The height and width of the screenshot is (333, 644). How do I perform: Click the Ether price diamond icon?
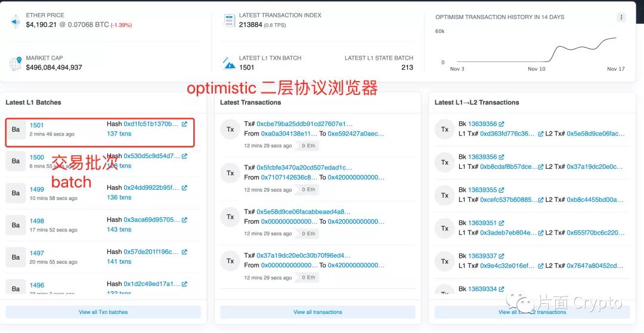pyautogui.click(x=16, y=21)
